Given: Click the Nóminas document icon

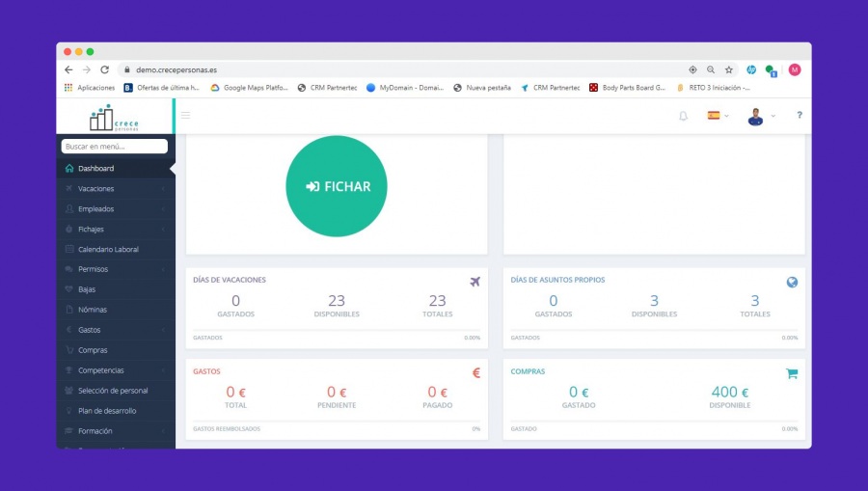Looking at the screenshot, I should [x=69, y=310].
